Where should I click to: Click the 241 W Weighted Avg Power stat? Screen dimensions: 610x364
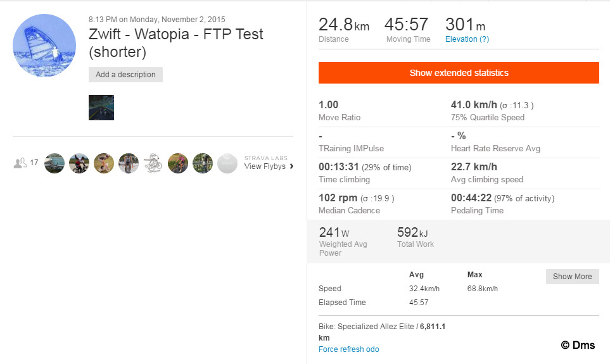coord(334,233)
